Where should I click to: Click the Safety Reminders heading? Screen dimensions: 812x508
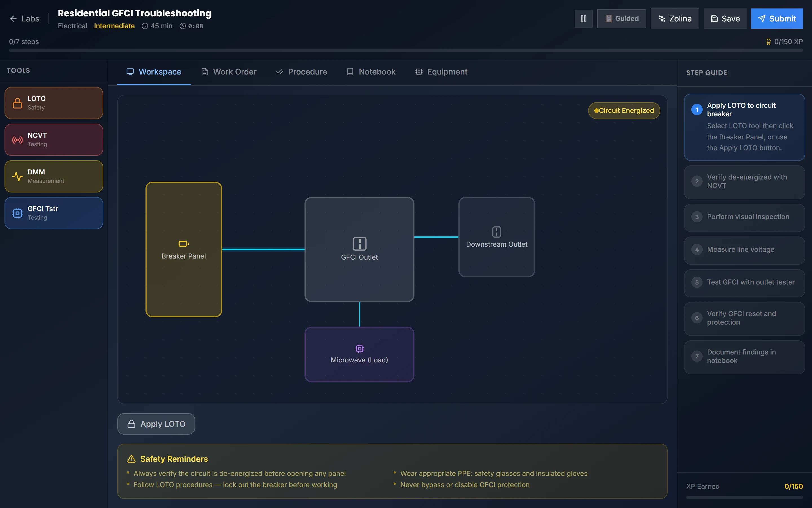tap(174, 459)
